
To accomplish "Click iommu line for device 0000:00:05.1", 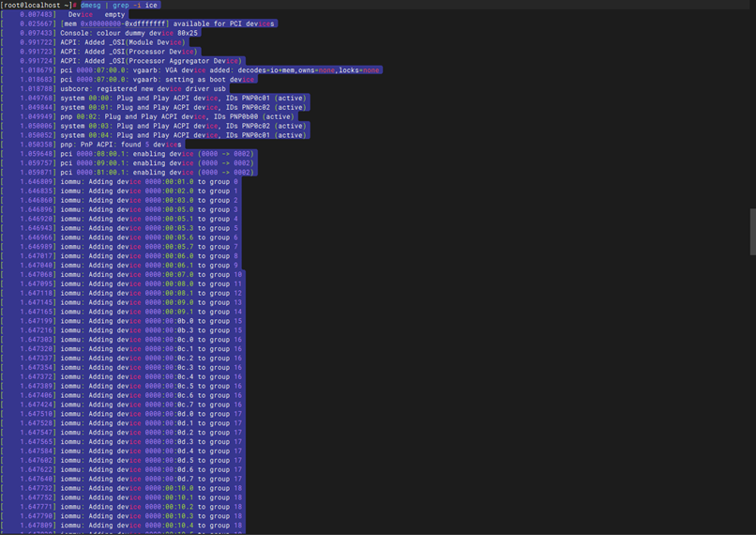I will (x=121, y=219).
